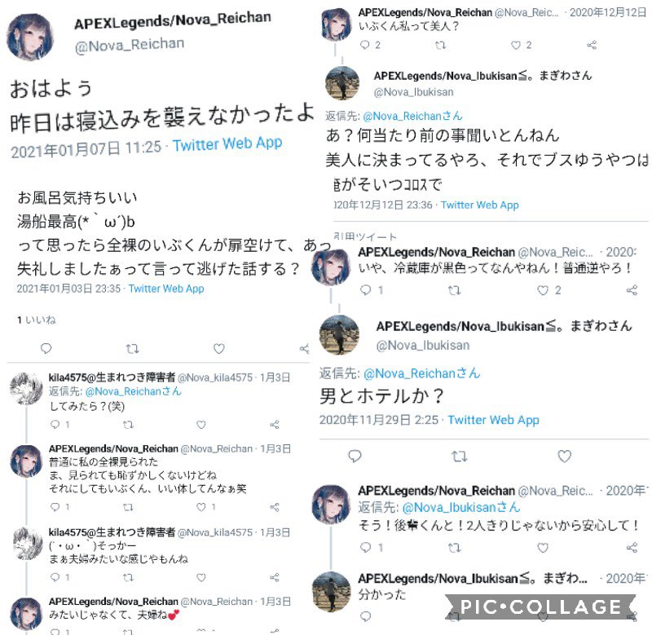Like the 冷蔵庫が黒色 tweet
The height and width of the screenshot is (644, 652).
point(543,290)
